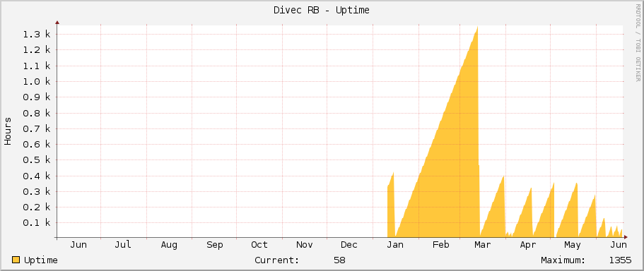Click the "0.4 k" y-axis tick label
Image resolution: width=644 pixels, height=271 pixels.
pyautogui.click(x=37, y=176)
